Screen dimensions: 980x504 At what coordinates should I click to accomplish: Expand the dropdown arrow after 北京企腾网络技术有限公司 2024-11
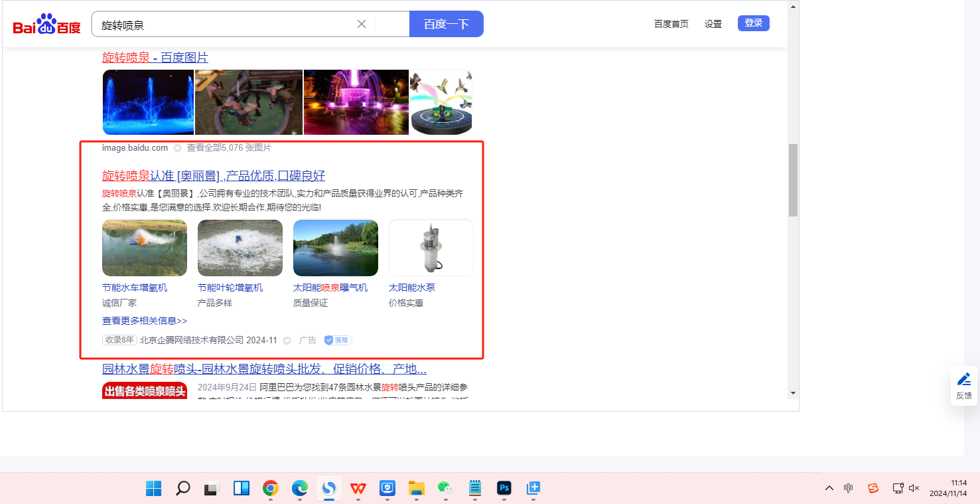click(287, 341)
